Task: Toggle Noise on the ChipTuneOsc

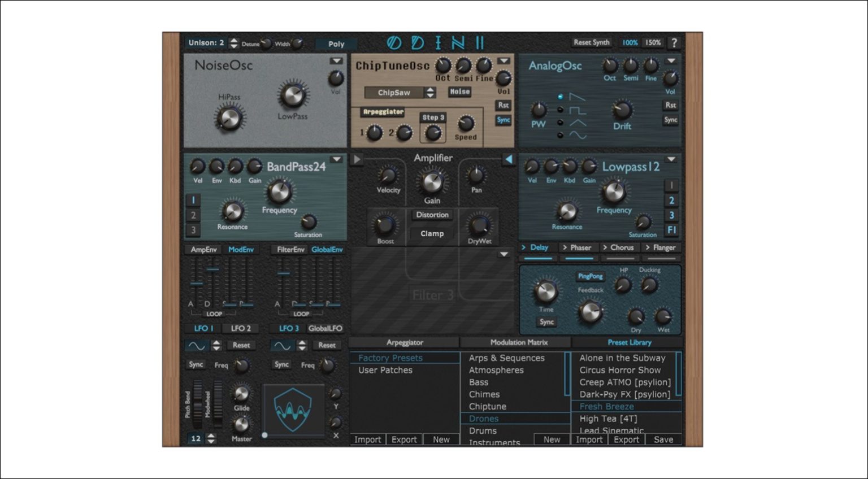Action: tap(459, 92)
